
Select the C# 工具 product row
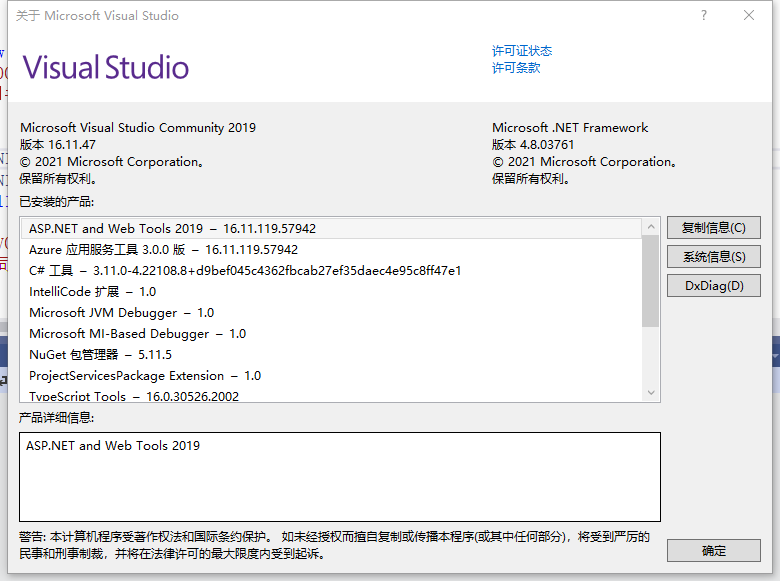[332, 271]
